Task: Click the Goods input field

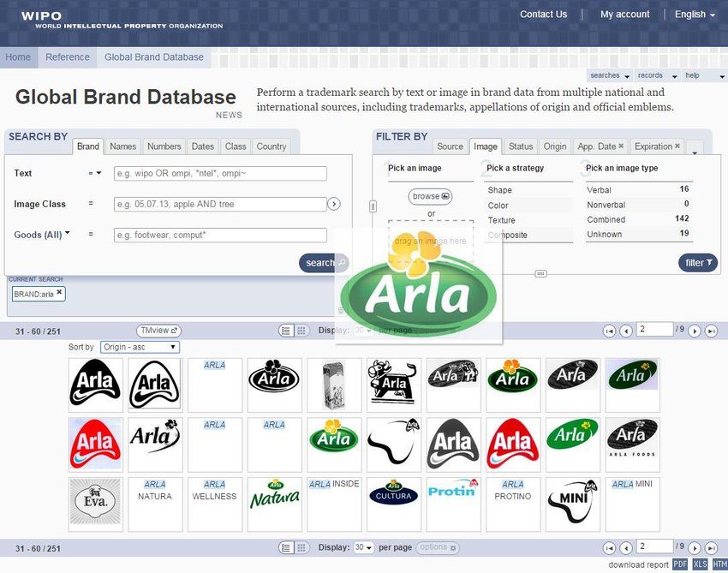Action: (220, 235)
